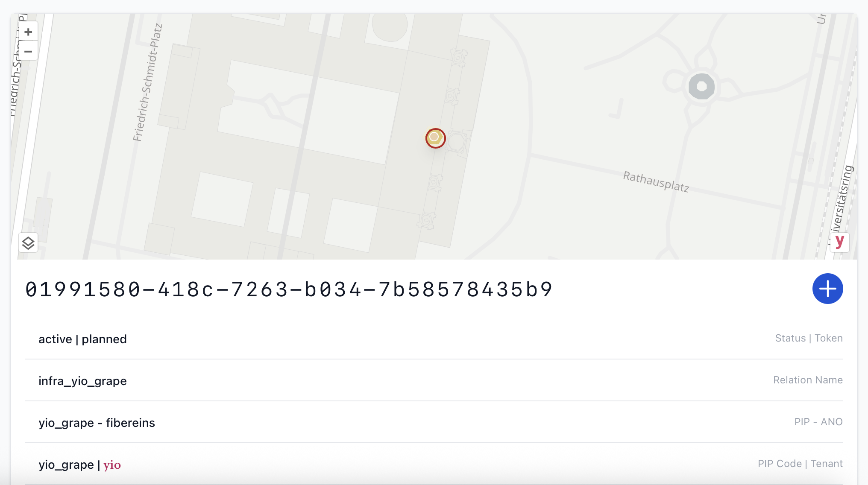
Task: Click the PIP Code | Tenant label
Action: click(x=800, y=464)
